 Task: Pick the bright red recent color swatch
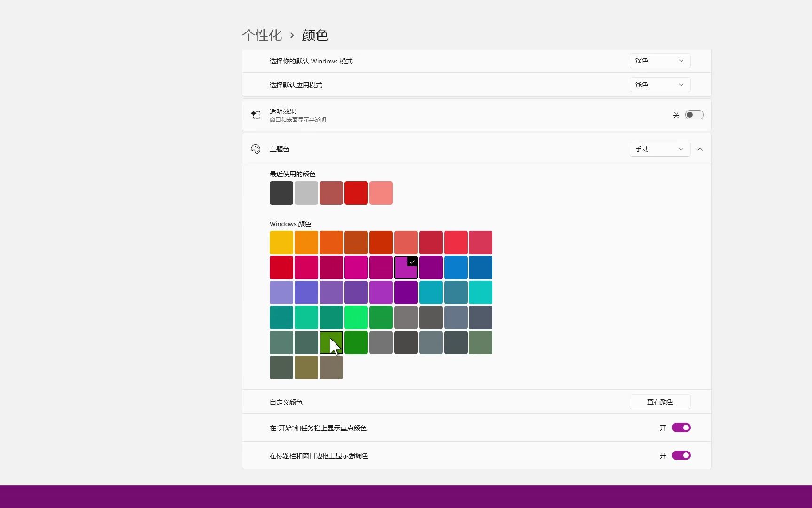coord(356,193)
